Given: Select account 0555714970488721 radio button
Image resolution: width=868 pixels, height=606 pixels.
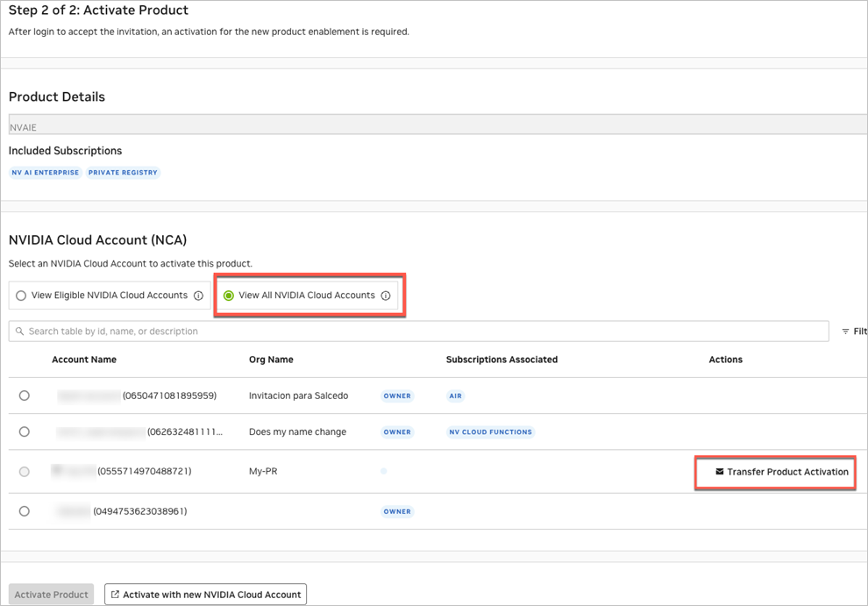Looking at the screenshot, I should click(x=25, y=472).
